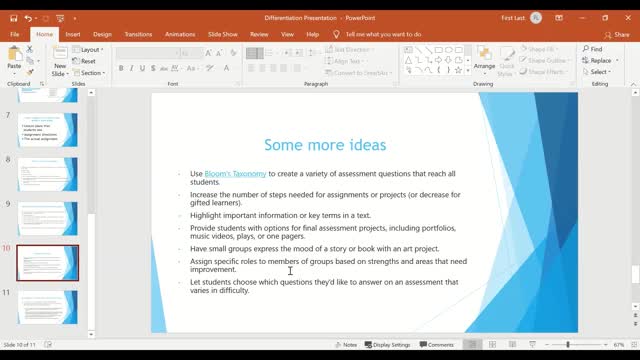Screen dimensions: 640x360
Task: Select slide 8 thumbnail in slide panel
Action: click(x=47, y=174)
